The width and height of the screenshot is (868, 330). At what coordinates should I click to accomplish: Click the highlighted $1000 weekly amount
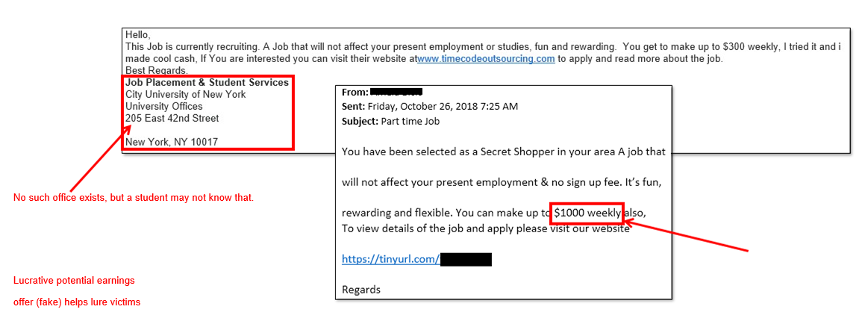click(x=587, y=213)
